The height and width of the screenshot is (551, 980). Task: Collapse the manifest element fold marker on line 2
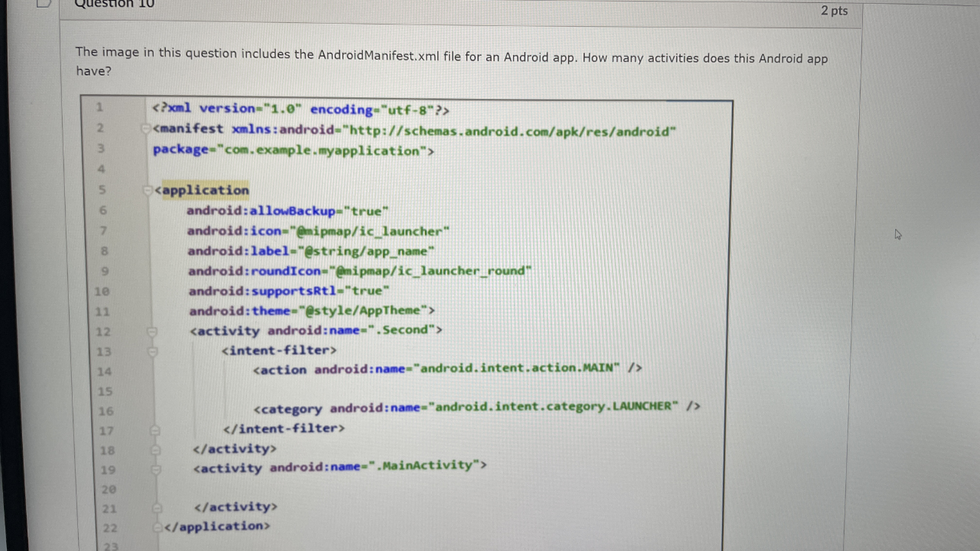click(x=145, y=129)
